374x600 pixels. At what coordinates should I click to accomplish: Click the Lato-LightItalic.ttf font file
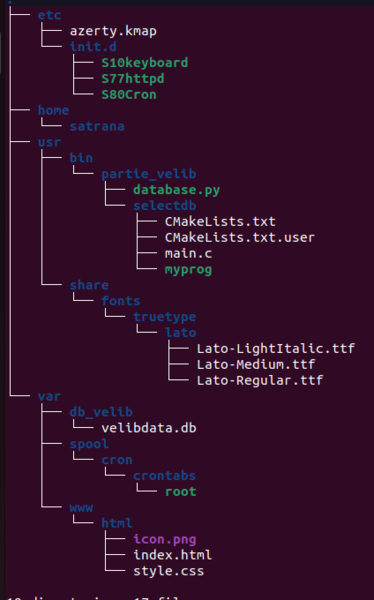tap(276, 349)
